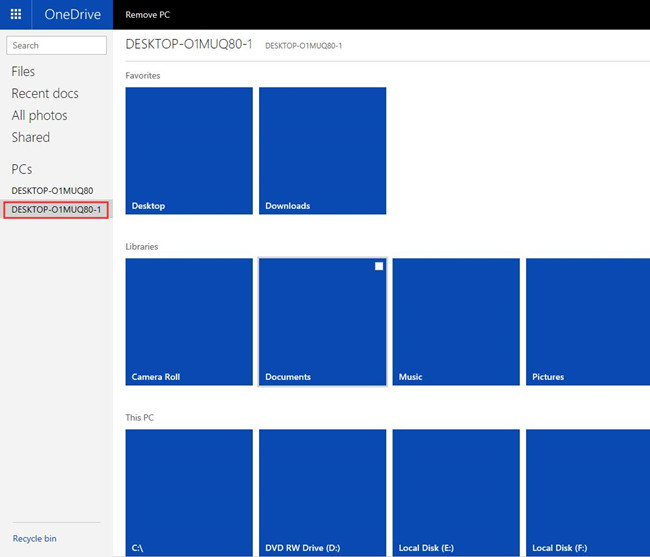Open the Desktop folder tile
Image resolution: width=650 pixels, height=557 pixels.
[x=189, y=151]
